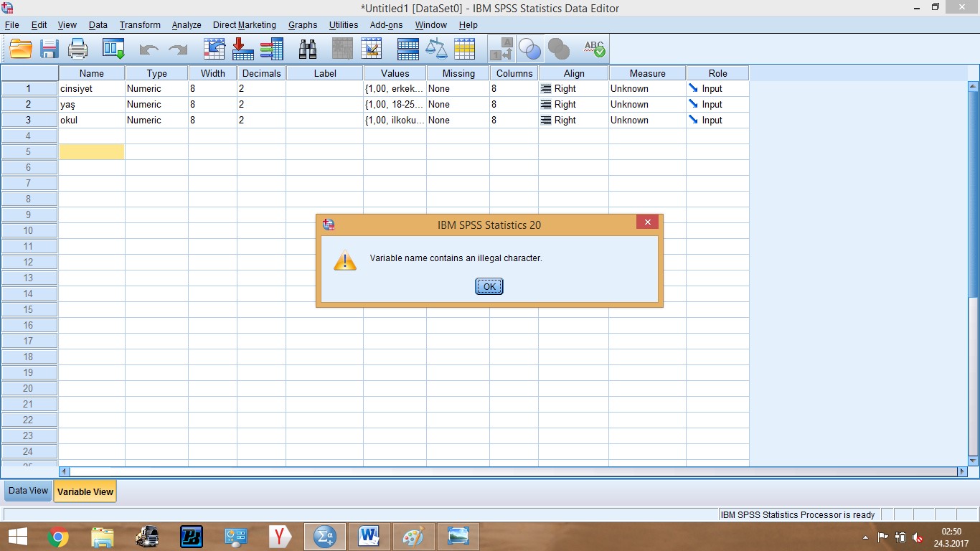980x551 pixels.
Task: Click the Split file icon
Action: point(408,49)
